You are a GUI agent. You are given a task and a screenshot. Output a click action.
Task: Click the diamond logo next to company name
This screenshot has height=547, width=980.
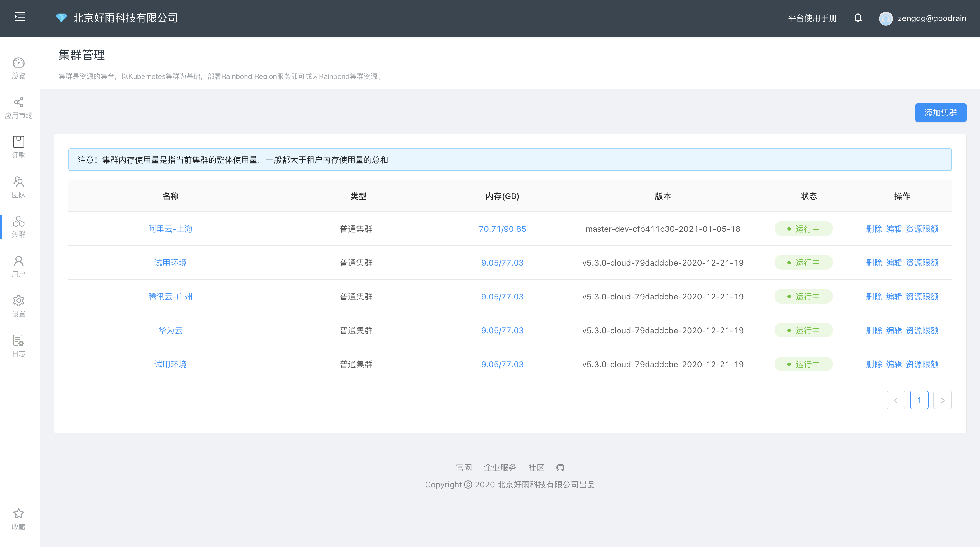pos(61,18)
